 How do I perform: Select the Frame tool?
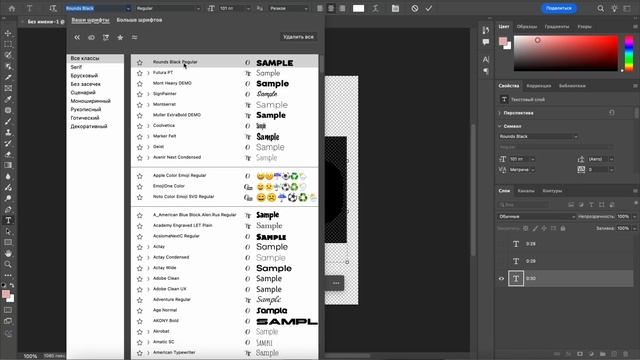[8, 88]
